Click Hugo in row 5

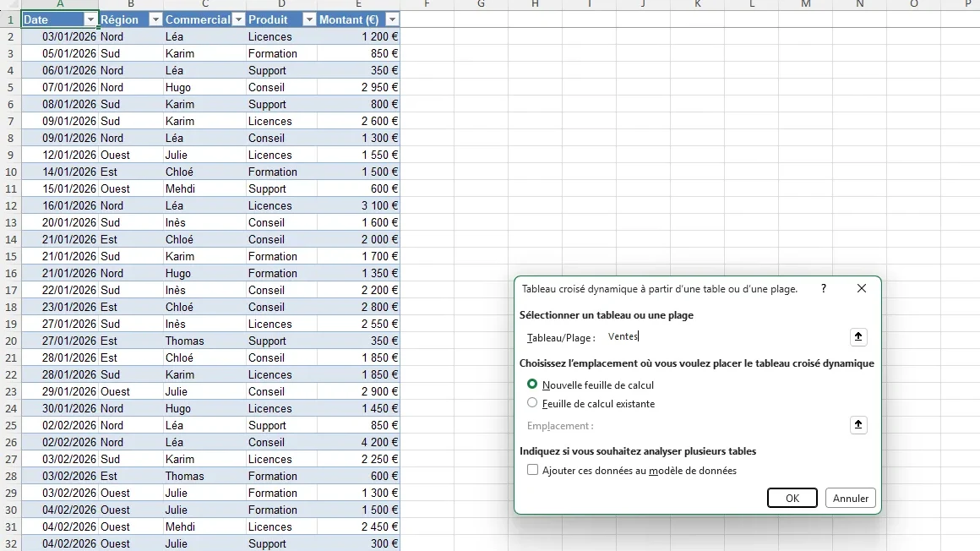tap(204, 88)
